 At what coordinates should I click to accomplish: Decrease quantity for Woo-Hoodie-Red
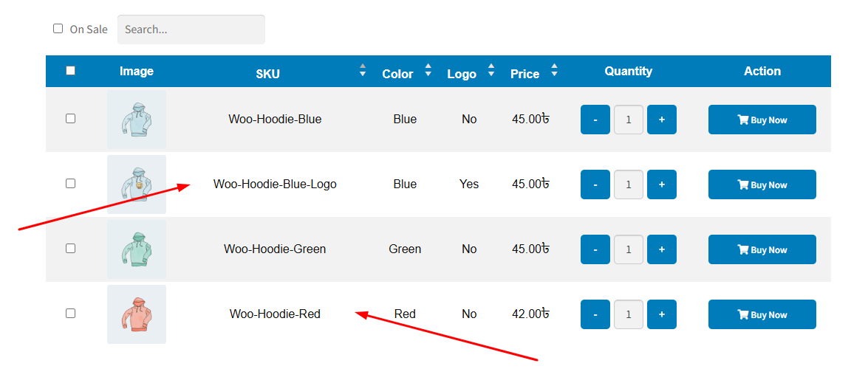(595, 314)
